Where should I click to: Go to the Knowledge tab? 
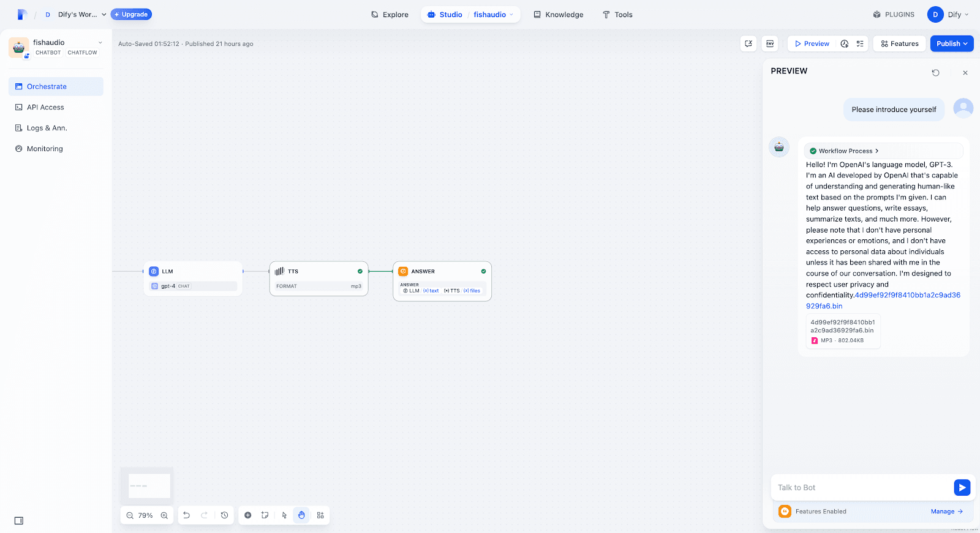tap(558, 15)
